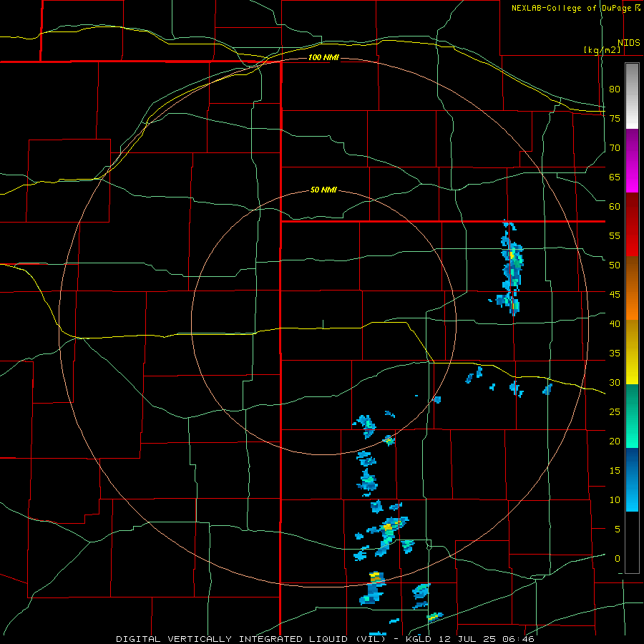This screenshot has height=644, width=644.
Task: Click the "100 NMI" range ring label
Action: pos(323,57)
